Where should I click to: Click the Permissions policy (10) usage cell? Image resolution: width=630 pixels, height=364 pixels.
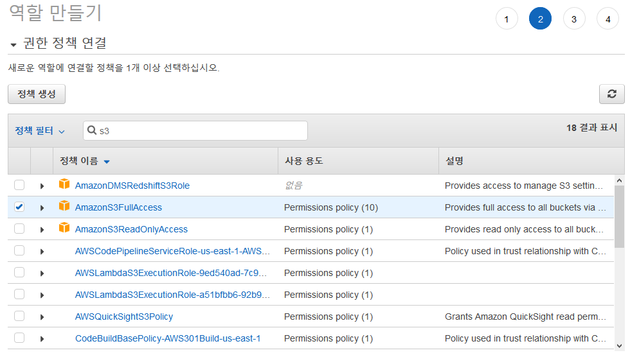[331, 207]
